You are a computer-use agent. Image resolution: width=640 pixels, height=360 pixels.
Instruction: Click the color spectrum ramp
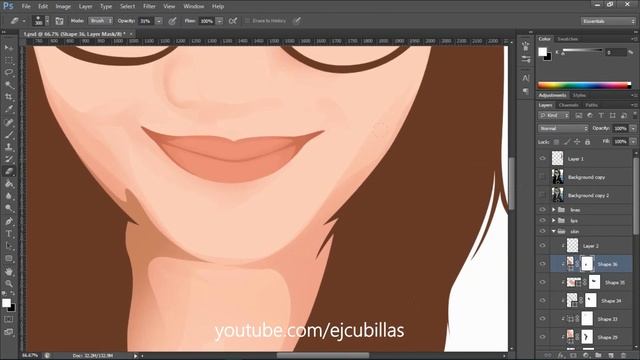coord(584,85)
